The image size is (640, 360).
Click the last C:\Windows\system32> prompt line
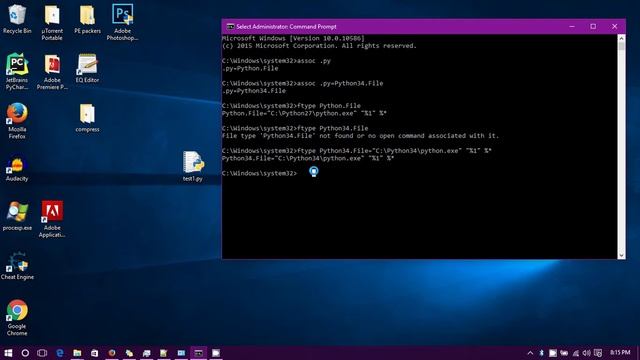(x=260, y=173)
